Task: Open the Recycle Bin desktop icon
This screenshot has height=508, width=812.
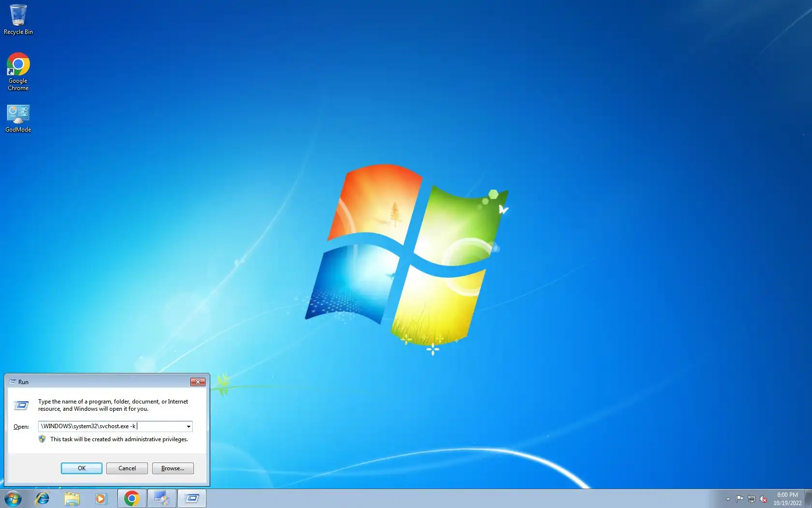Action: click(x=18, y=20)
